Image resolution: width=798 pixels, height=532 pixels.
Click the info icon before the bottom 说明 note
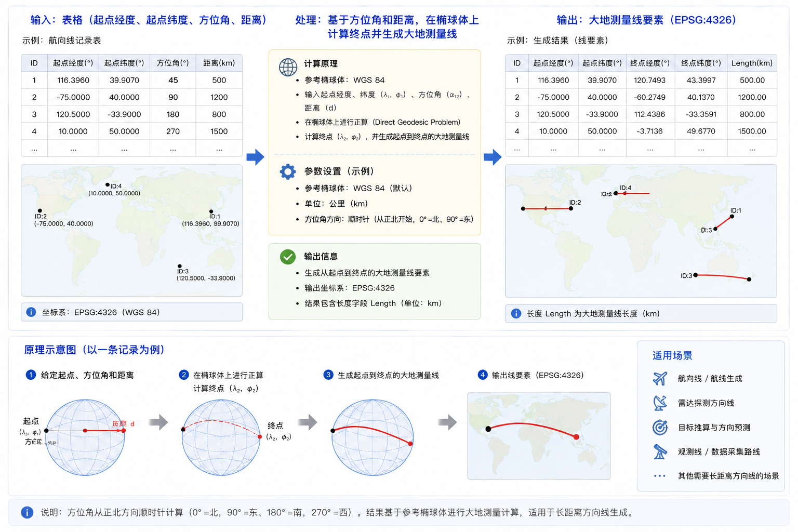pos(27,512)
